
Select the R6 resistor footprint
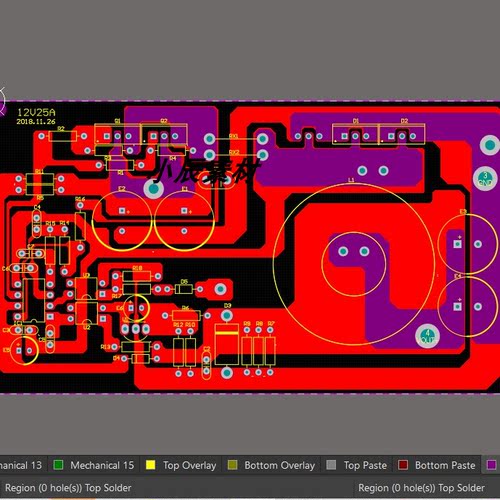(x=186, y=315)
